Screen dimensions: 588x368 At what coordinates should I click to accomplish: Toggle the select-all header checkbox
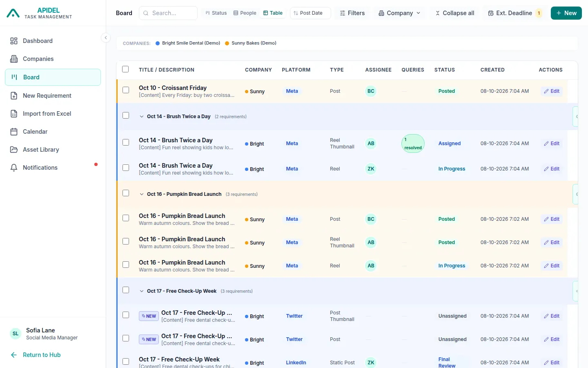(x=125, y=70)
